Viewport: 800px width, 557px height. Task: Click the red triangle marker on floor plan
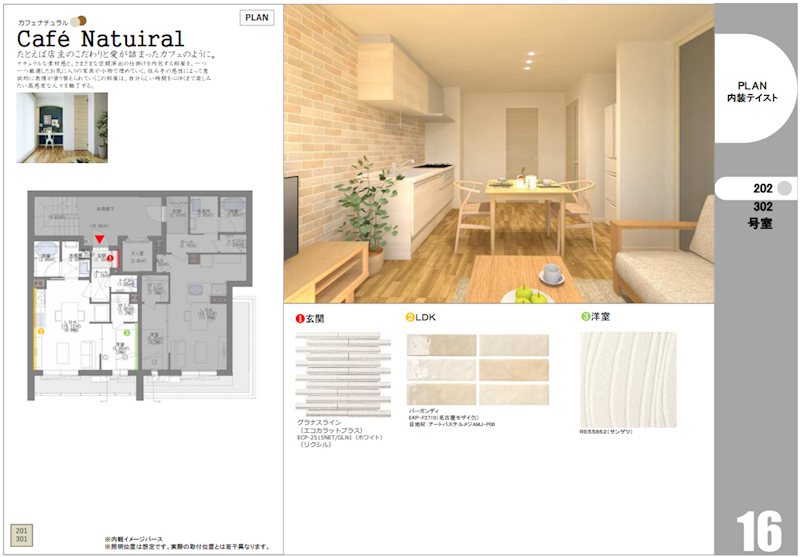click(100, 241)
